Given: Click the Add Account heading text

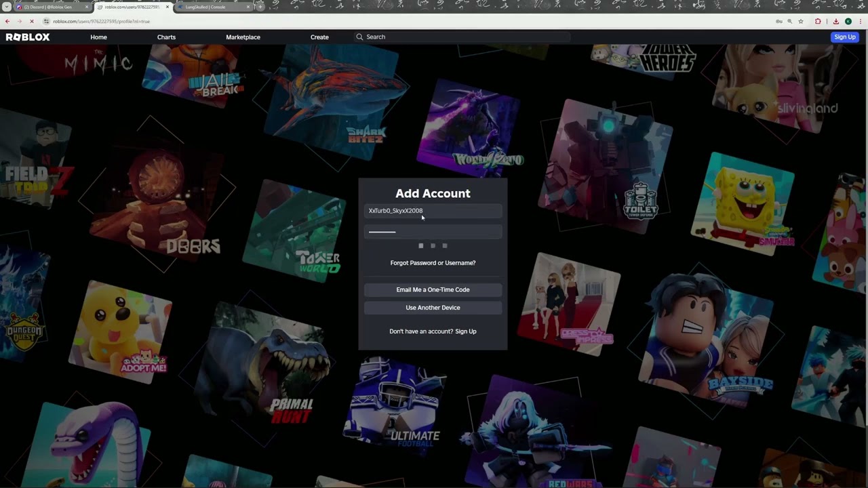Looking at the screenshot, I should pos(433,194).
